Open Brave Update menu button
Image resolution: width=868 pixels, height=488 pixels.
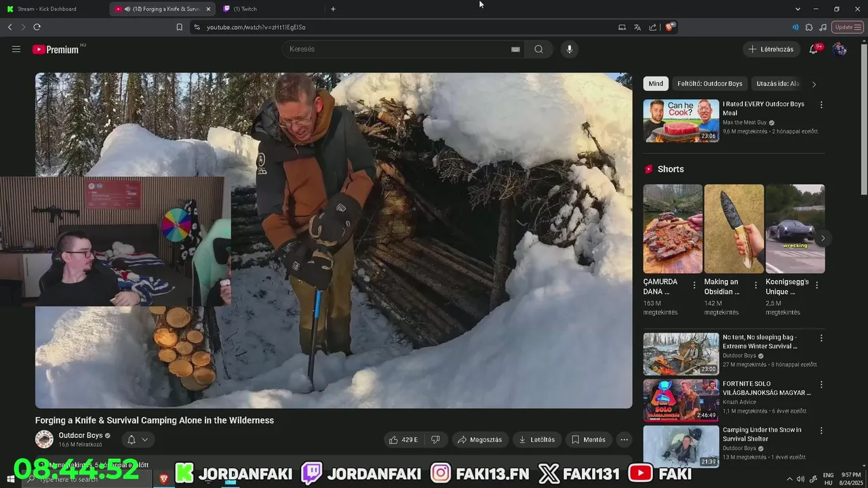848,27
